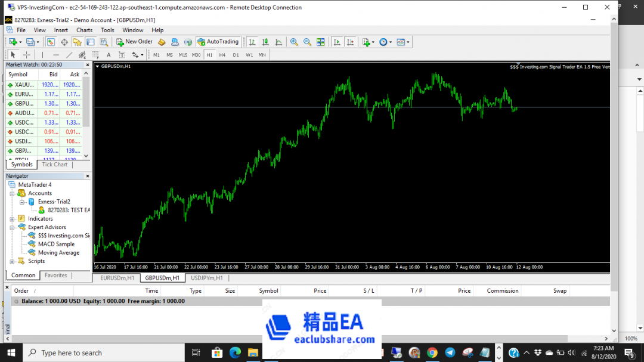The width and height of the screenshot is (644, 362).
Task: Toggle the AutoTrading button
Action: 218,42
